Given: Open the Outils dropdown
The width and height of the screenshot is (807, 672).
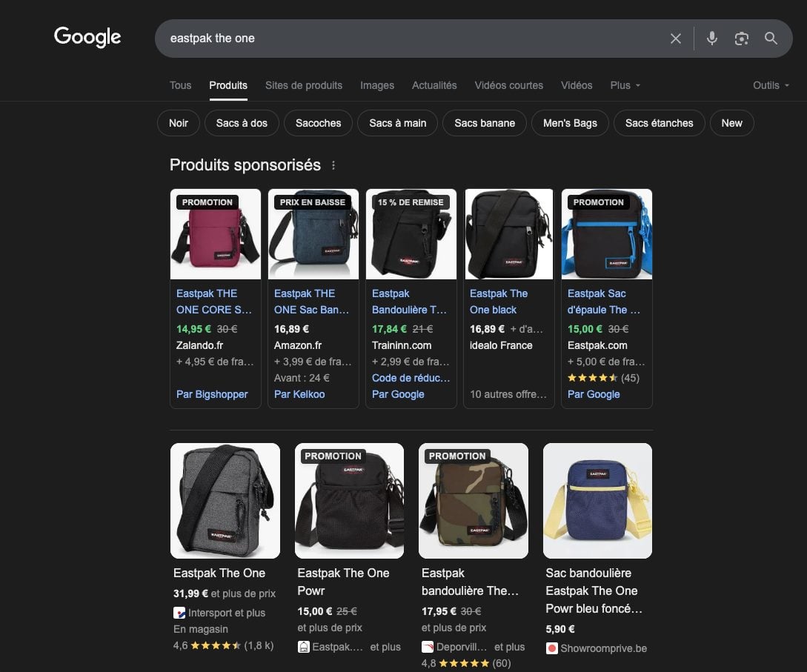Looking at the screenshot, I should click(771, 85).
